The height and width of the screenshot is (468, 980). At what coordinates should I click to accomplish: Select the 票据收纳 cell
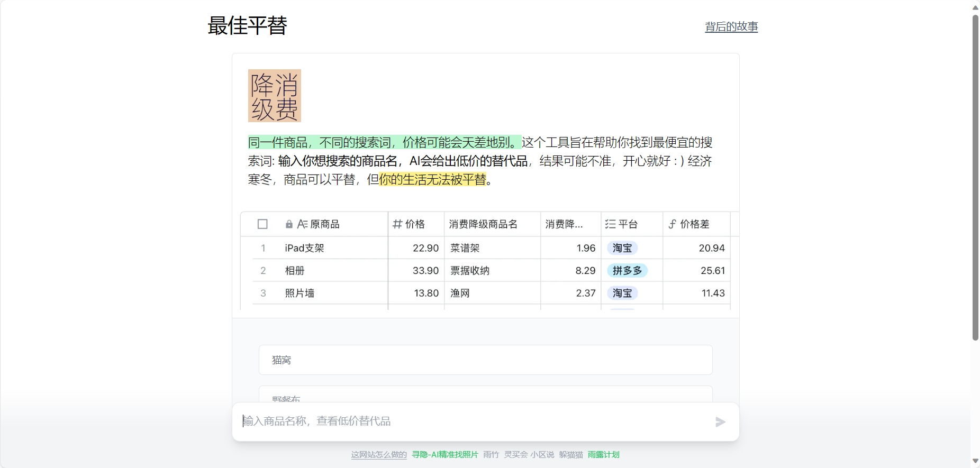point(492,271)
